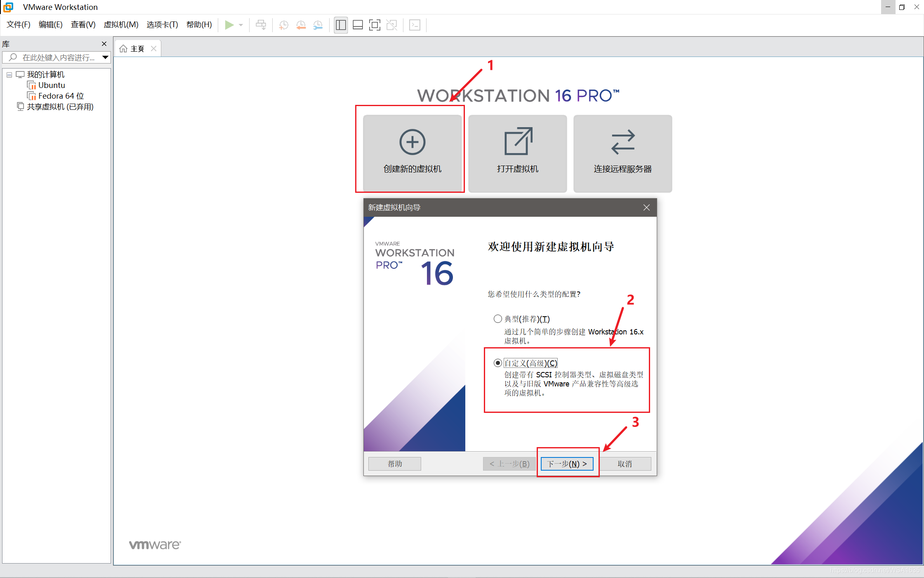The image size is (924, 578).
Task: Open the 文件(F) menu
Action: tap(19, 25)
